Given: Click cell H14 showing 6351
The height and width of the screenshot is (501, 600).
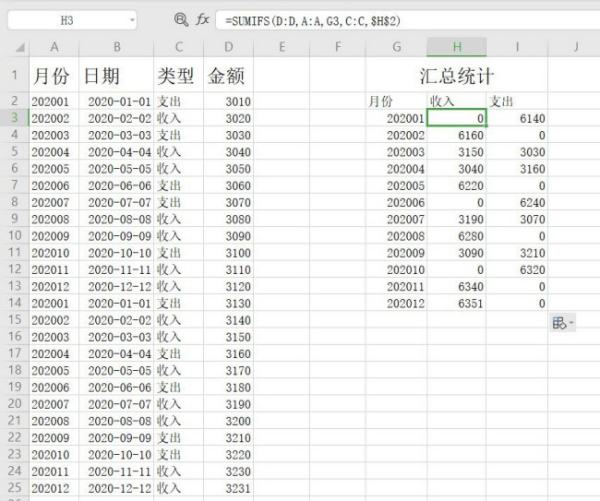Looking at the screenshot, I should coord(457,303).
